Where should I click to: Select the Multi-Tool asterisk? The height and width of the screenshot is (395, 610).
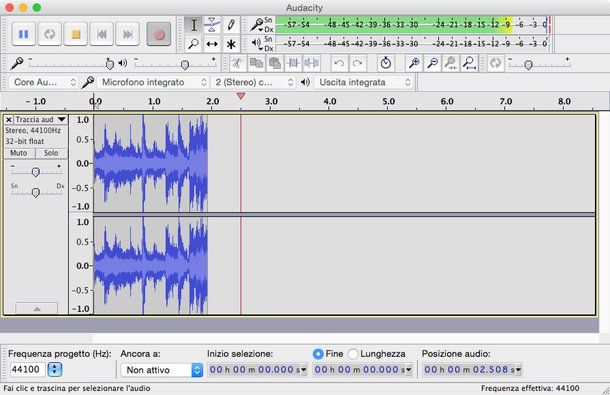[231, 44]
